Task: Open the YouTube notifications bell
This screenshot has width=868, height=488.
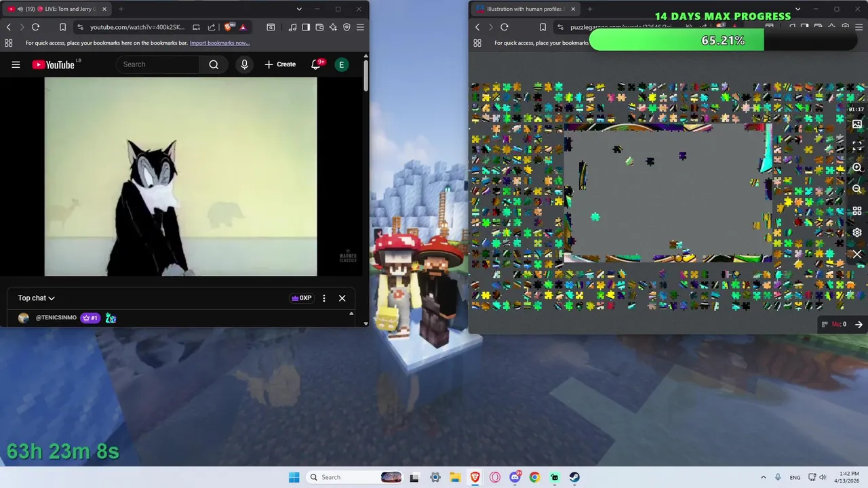Action: coord(316,64)
